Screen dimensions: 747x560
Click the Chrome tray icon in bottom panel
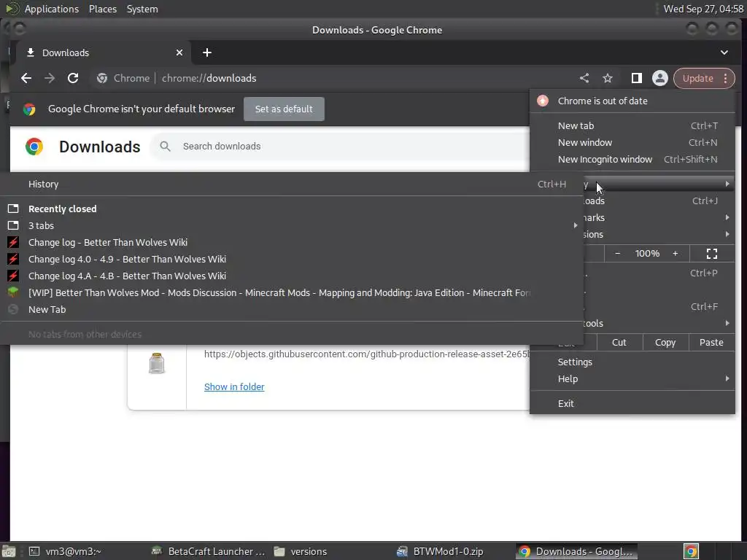(x=692, y=551)
